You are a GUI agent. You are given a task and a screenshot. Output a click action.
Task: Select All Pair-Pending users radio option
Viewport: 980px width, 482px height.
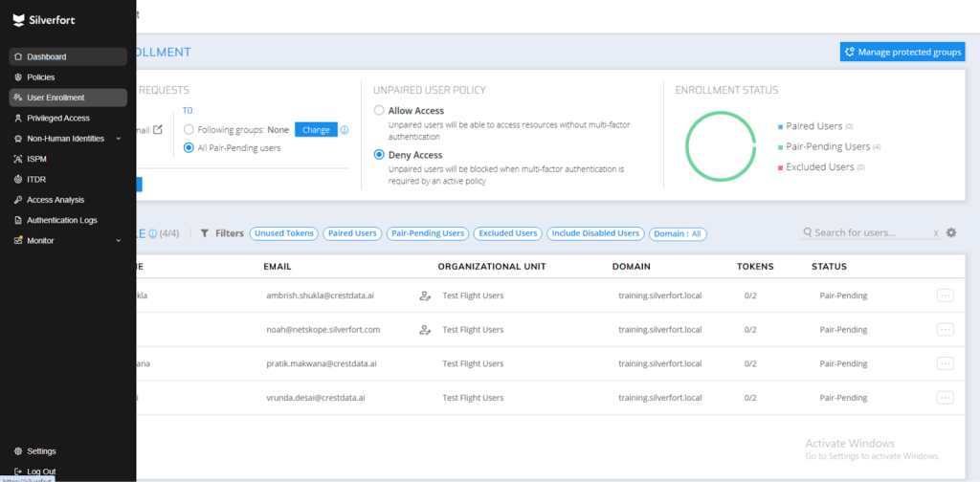189,148
